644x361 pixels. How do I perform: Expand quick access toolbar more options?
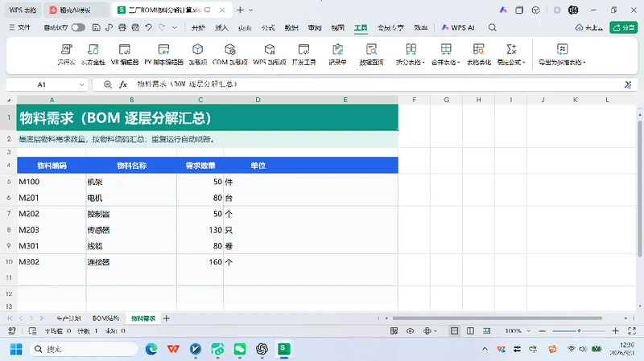coord(175,27)
